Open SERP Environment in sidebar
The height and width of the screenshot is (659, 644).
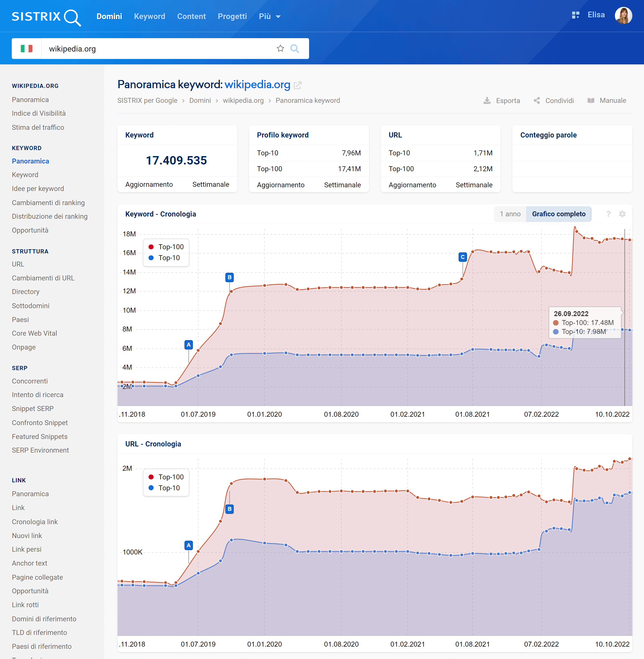coord(40,450)
